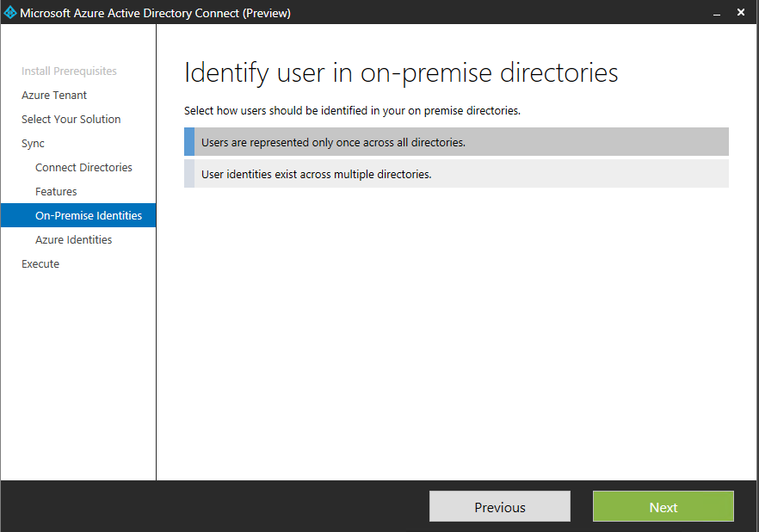759x532 pixels.
Task: Click the green Next button
Action: point(663,507)
